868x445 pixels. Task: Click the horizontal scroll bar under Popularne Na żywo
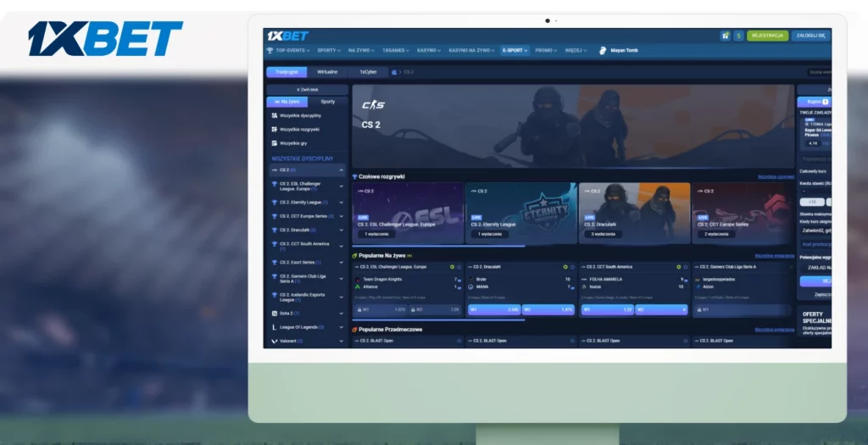(438, 320)
